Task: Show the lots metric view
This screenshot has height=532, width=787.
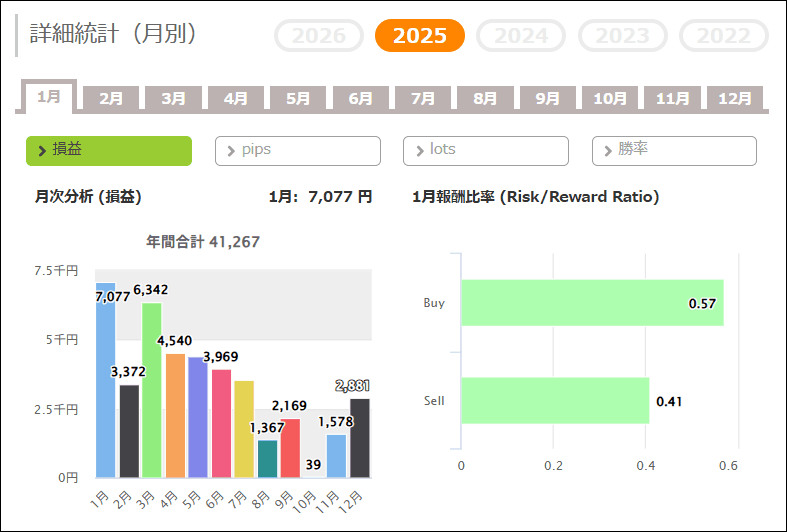Action: click(485, 150)
